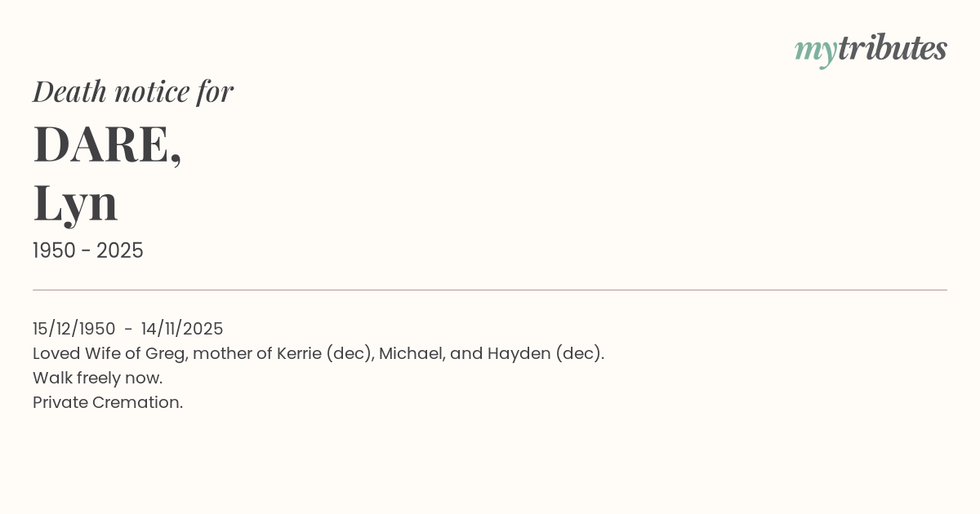
Task: Click the name "Kerrie" in the notice
Action: point(299,353)
